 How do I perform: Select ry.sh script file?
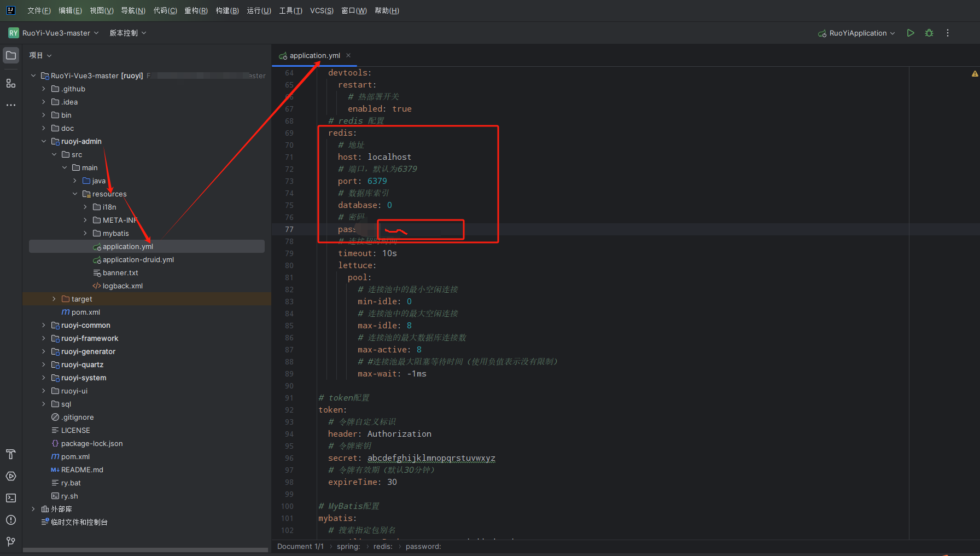[69, 496]
